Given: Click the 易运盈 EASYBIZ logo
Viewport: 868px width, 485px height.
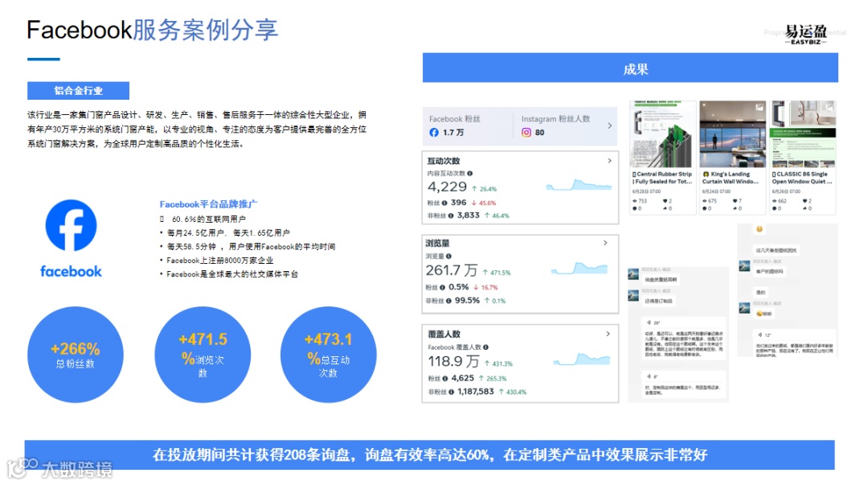Looking at the screenshot, I should pyautogui.click(x=806, y=35).
